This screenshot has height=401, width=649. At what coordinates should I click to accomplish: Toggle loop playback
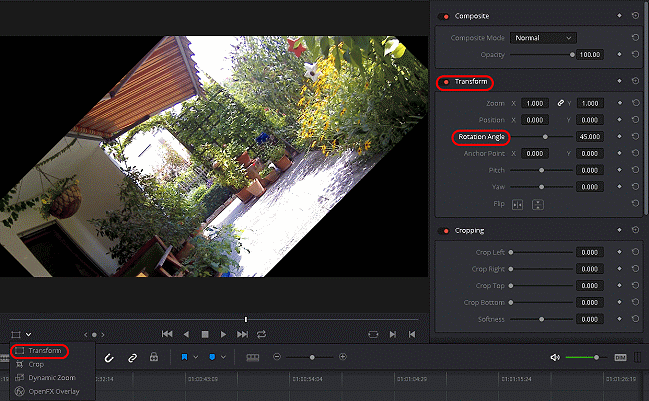(261, 334)
